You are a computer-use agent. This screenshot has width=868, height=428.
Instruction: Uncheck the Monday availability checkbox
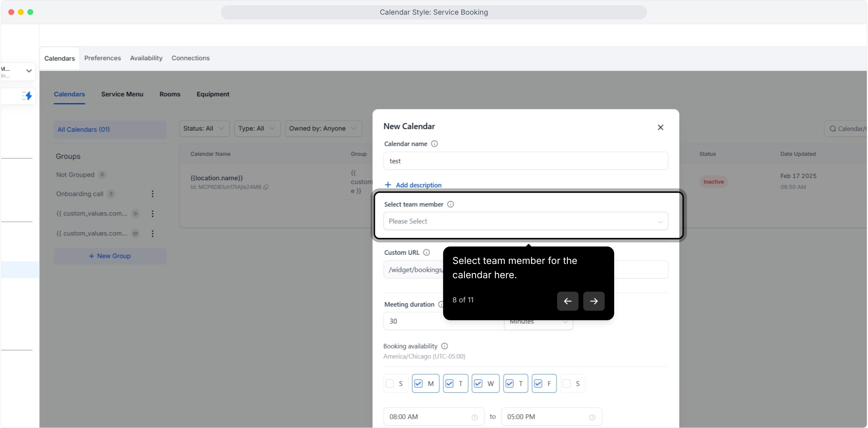point(418,384)
